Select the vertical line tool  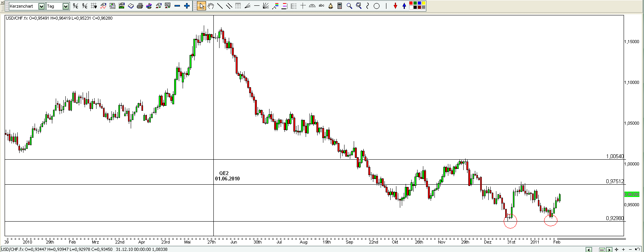[386, 6]
